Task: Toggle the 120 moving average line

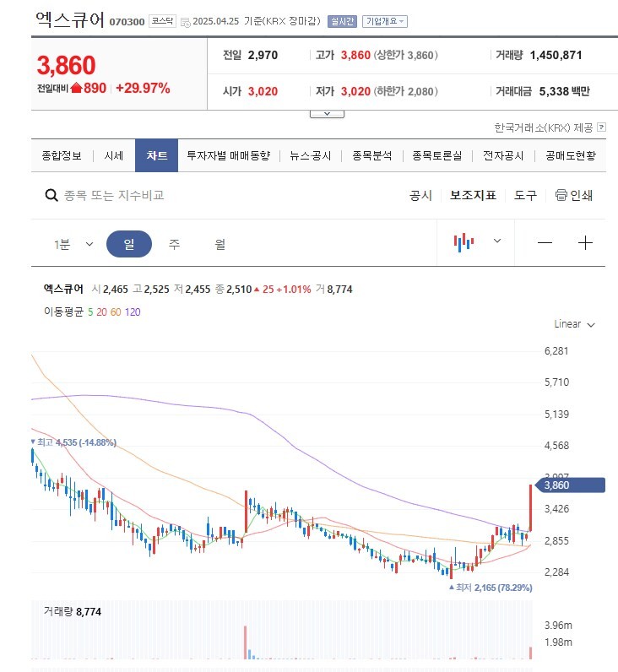Action: coord(133,312)
